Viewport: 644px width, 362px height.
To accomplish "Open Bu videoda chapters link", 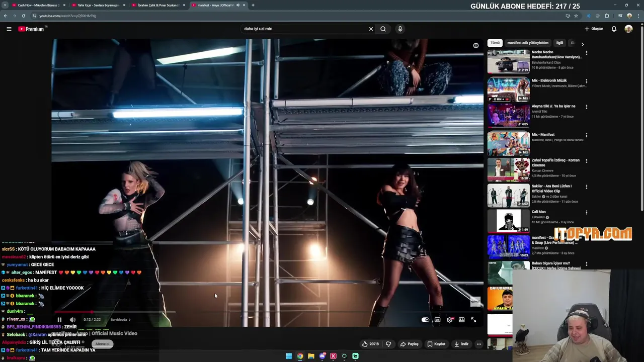I will click(120, 320).
